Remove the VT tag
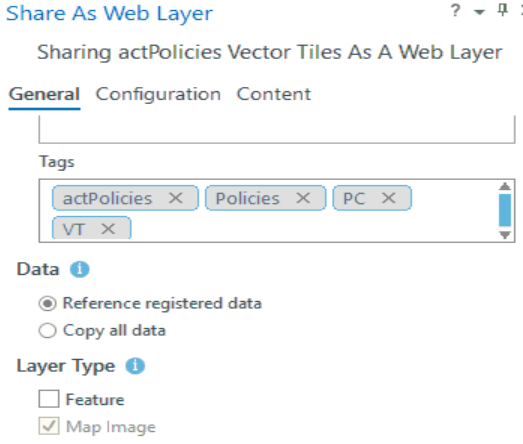The image size is (523, 444). pos(108,229)
